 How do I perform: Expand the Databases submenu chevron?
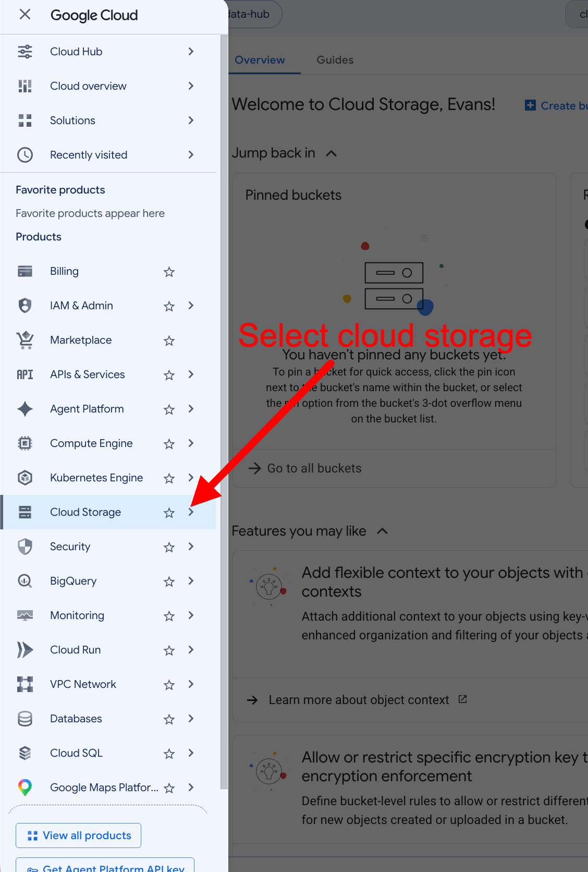pyautogui.click(x=191, y=719)
